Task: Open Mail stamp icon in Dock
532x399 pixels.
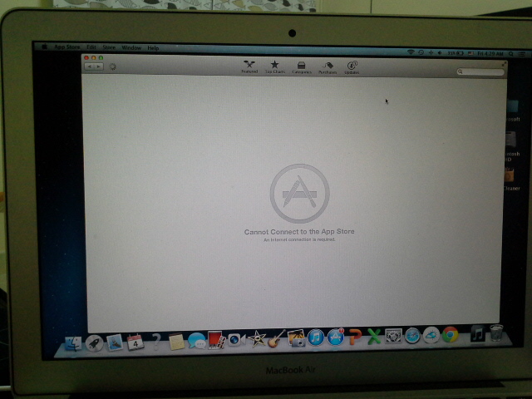Action: [115, 342]
